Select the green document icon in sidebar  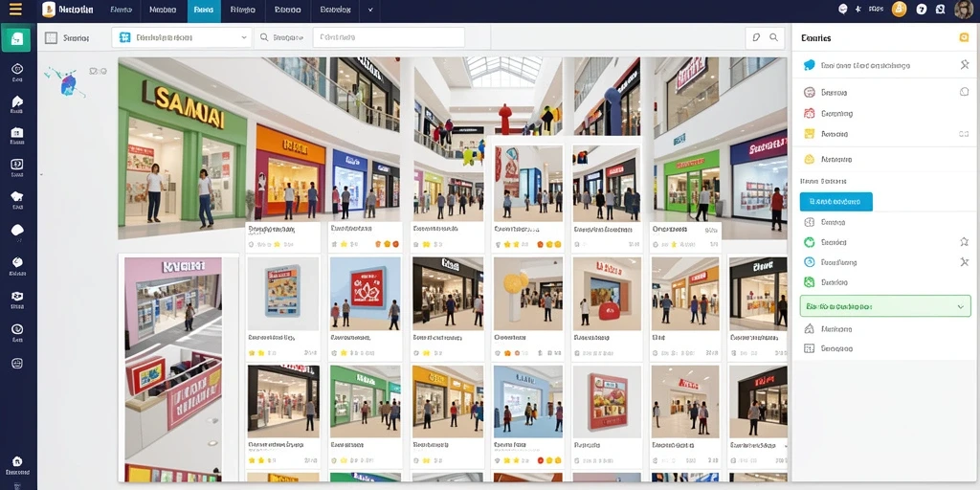click(x=17, y=38)
